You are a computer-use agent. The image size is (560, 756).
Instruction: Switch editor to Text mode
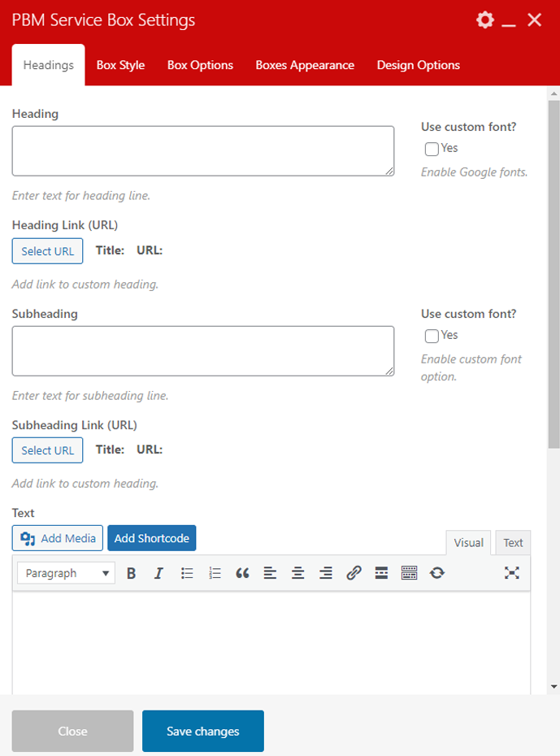click(513, 543)
